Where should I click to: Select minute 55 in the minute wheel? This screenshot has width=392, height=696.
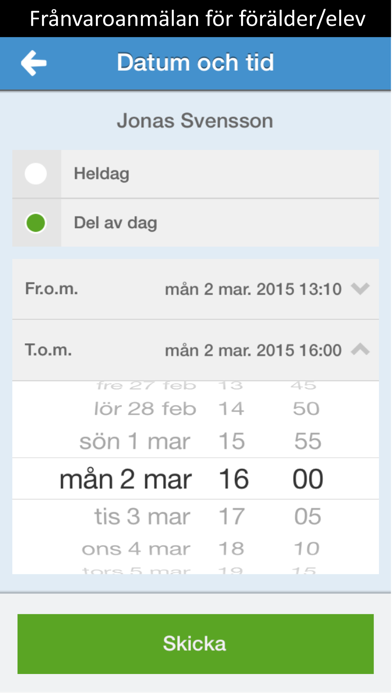coord(308,442)
